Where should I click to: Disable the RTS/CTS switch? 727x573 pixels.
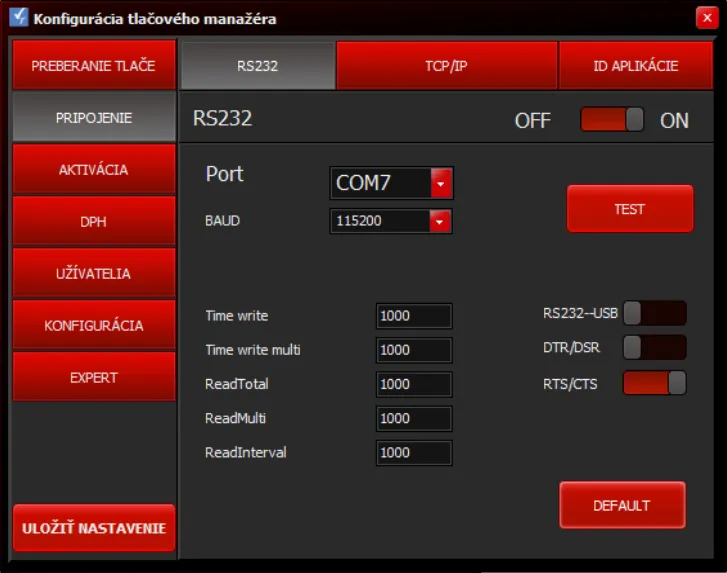pos(655,383)
